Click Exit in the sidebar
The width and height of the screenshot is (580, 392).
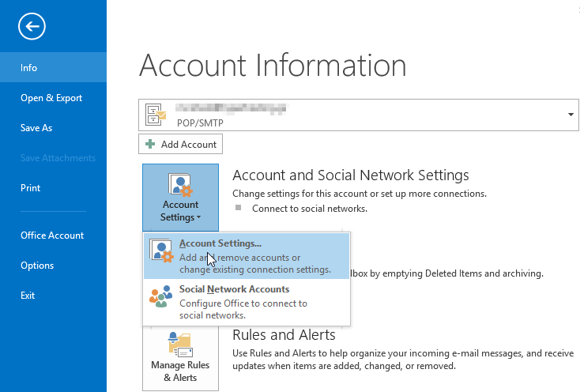53,295
